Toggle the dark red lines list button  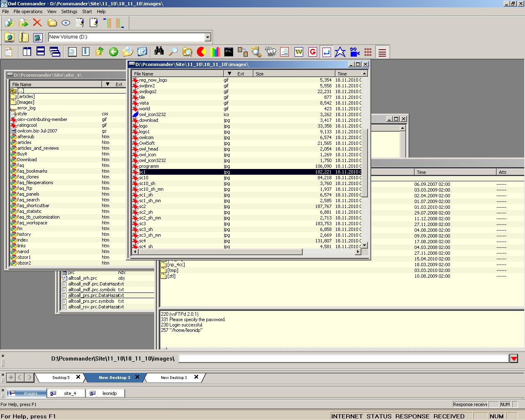(x=382, y=52)
